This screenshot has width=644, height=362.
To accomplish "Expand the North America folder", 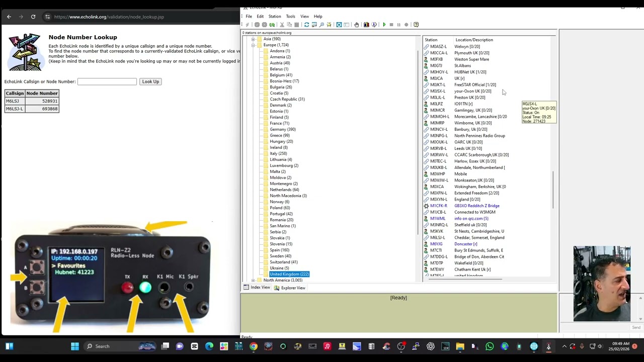I will [x=253, y=280].
